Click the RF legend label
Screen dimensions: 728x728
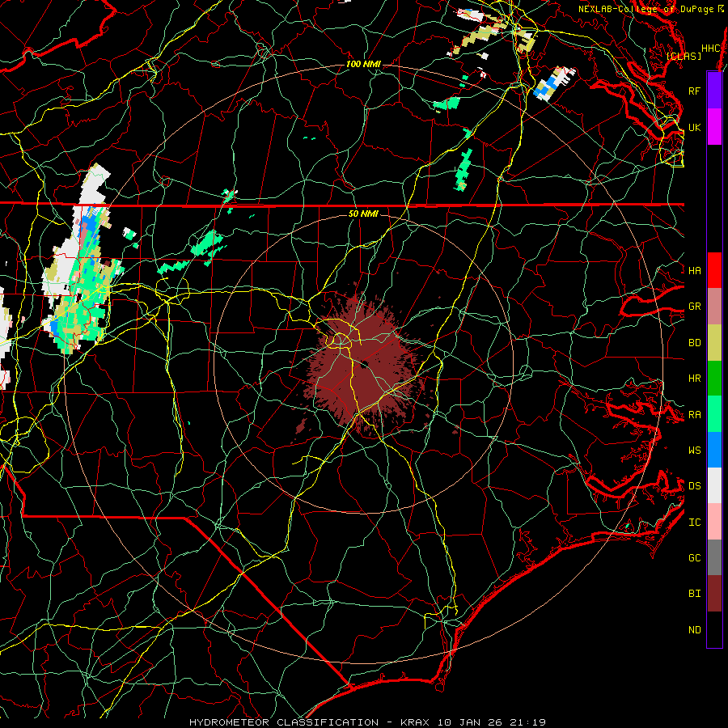click(x=694, y=91)
